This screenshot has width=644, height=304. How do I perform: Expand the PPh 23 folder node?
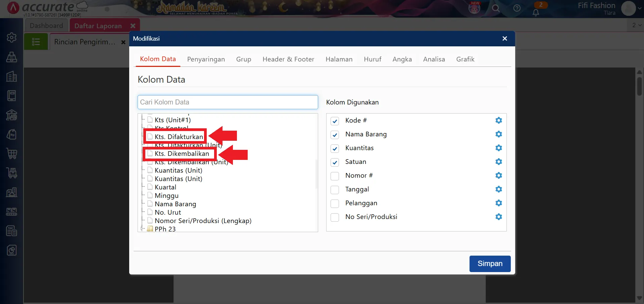[142, 229]
